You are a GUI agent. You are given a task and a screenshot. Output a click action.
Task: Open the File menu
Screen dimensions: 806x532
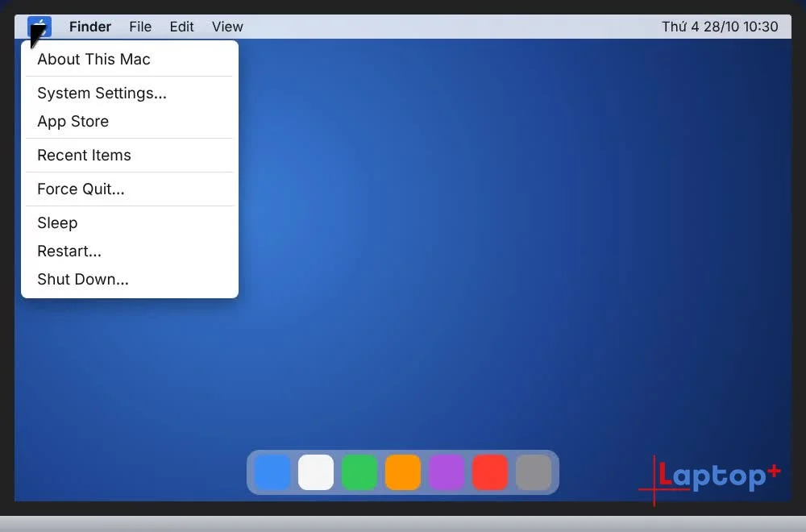point(140,27)
